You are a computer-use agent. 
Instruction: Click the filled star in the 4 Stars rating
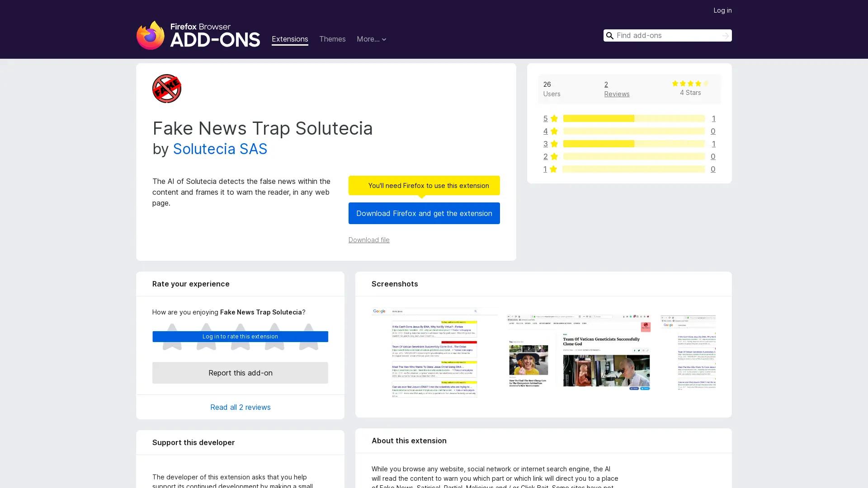(675, 83)
